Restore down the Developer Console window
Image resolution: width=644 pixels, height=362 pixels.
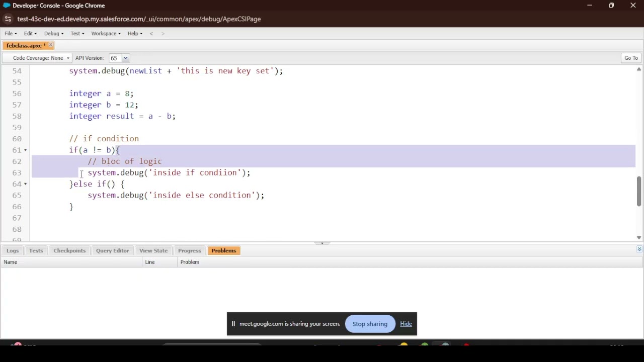[x=611, y=6]
